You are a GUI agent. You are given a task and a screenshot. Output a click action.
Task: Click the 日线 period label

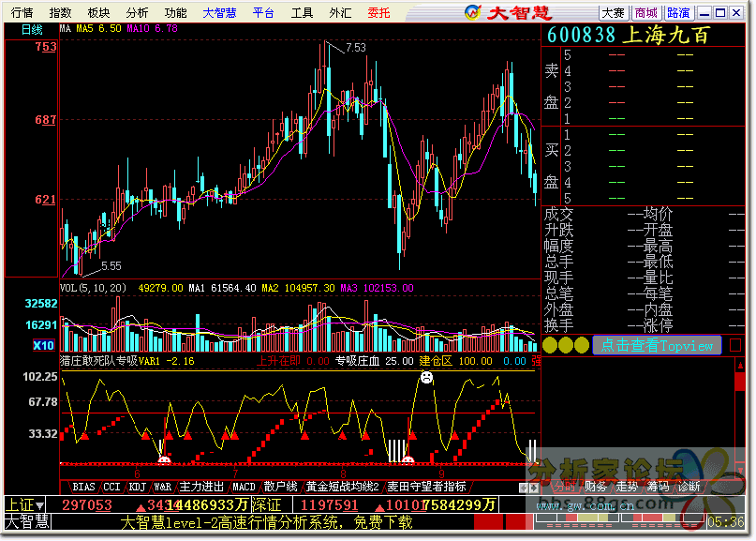point(32,30)
